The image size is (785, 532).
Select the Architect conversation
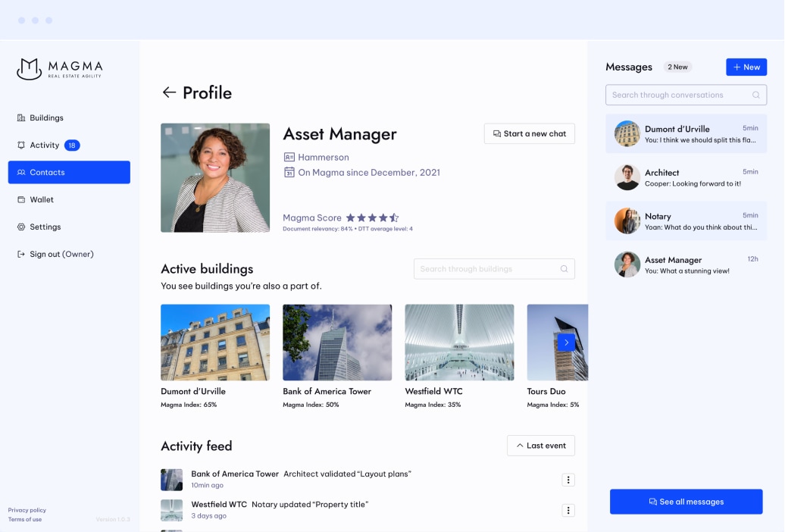(686, 177)
